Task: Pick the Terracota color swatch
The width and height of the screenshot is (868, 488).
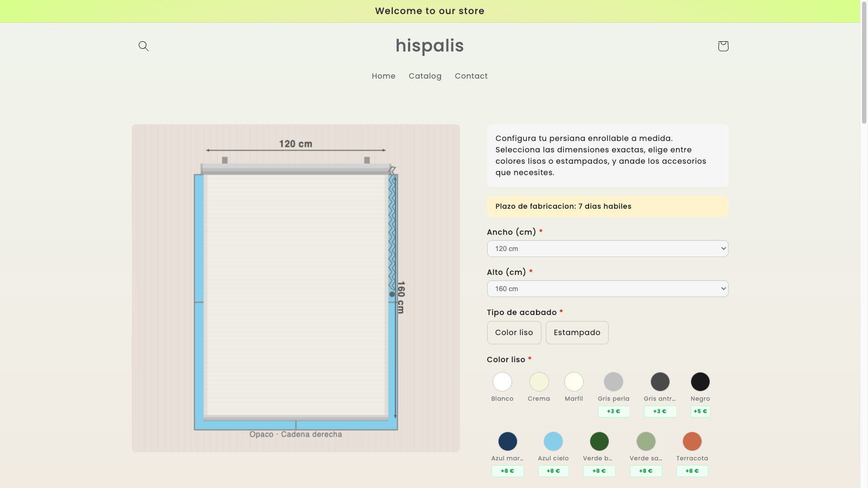Action: tap(692, 441)
